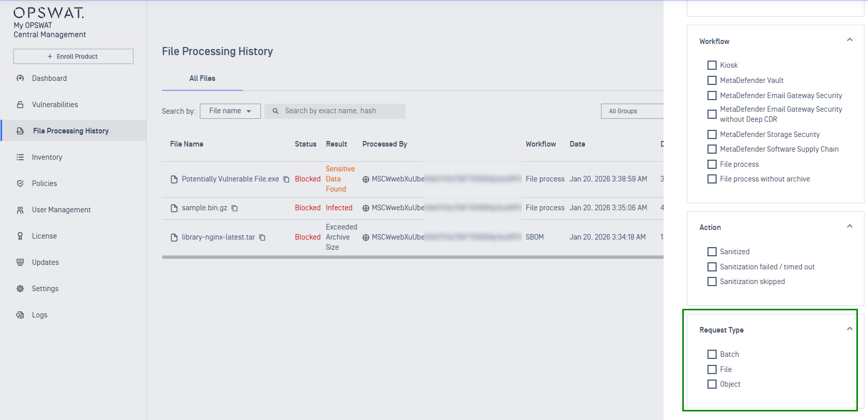The width and height of the screenshot is (868, 420).
Task: Copy the sample.bin.gz file name icon
Action: pyautogui.click(x=234, y=208)
